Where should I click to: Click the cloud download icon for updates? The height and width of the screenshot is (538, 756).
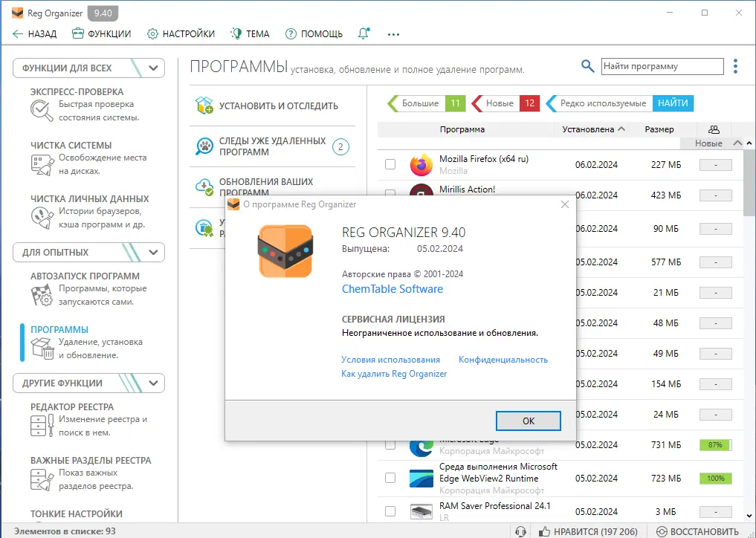204,187
